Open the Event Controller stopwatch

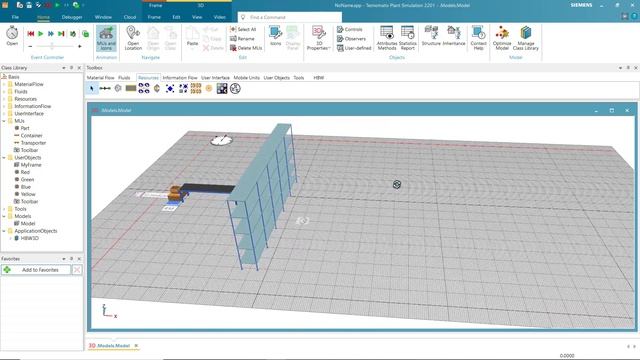[12, 35]
